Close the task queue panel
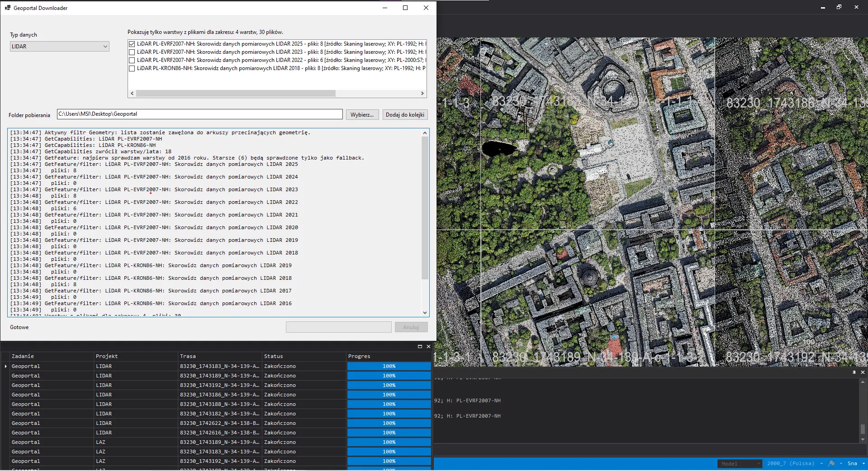The height and width of the screenshot is (471, 868). [x=428, y=346]
